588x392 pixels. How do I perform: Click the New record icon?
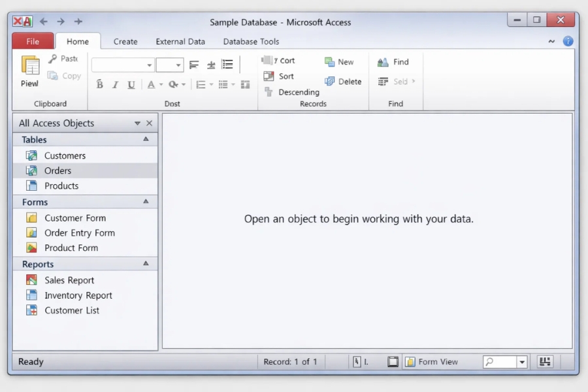tap(330, 62)
